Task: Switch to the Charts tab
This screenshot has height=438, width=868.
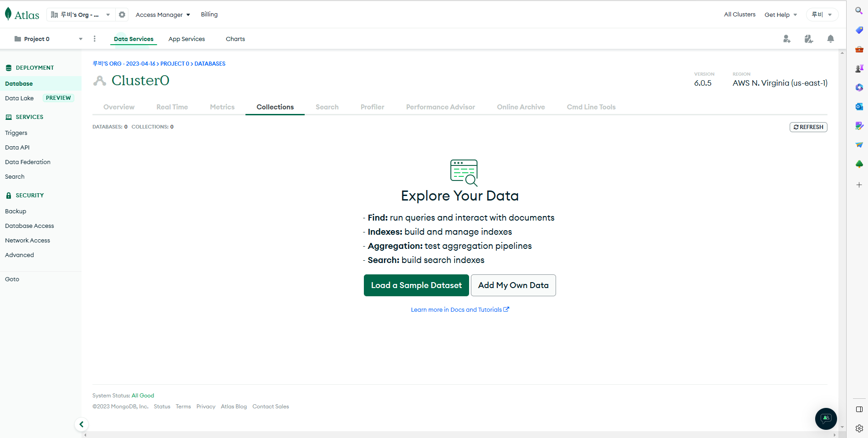Action: coord(235,39)
